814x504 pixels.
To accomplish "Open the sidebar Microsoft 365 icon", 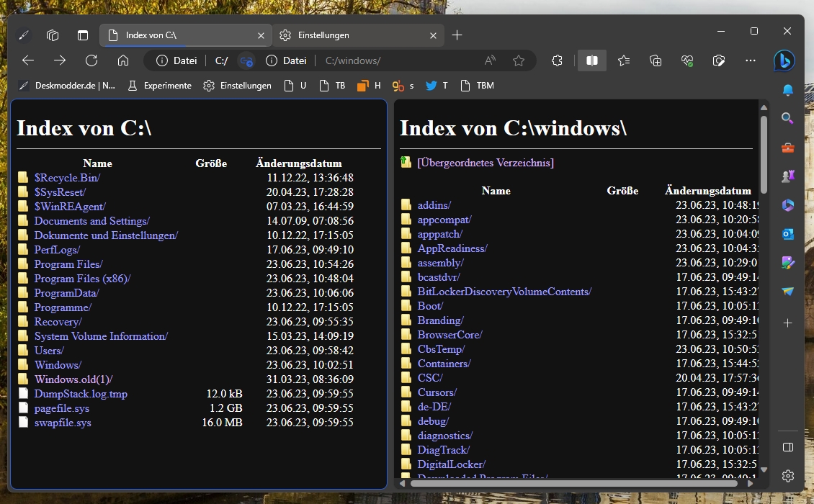I will pyautogui.click(x=787, y=205).
